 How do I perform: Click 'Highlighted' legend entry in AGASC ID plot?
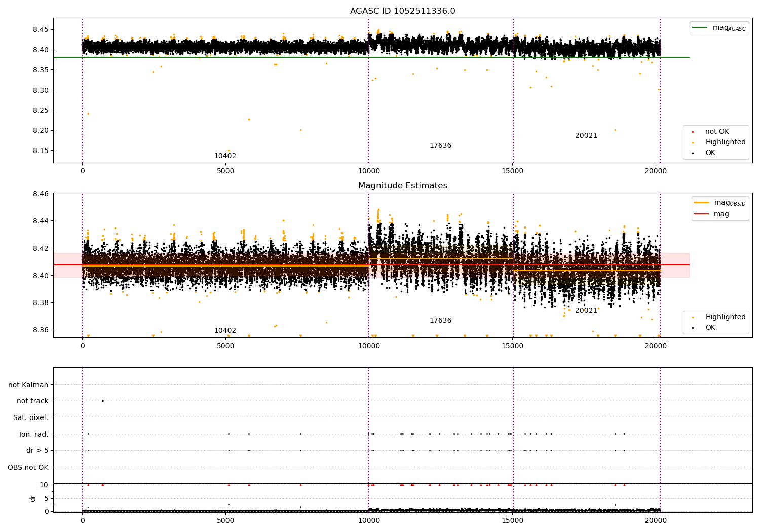719,142
